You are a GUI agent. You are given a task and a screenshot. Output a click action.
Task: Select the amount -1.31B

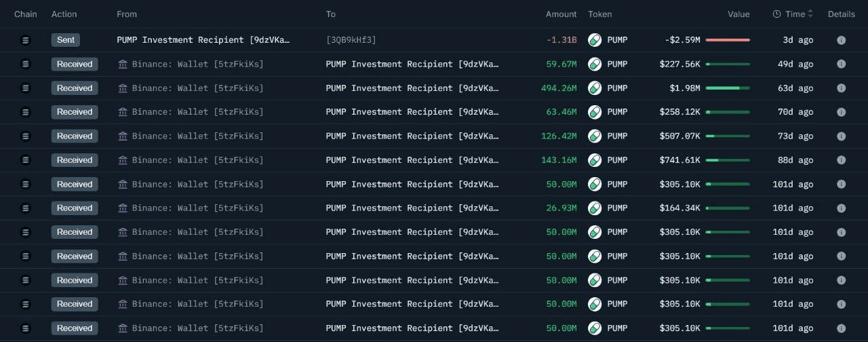pyautogui.click(x=561, y=40)
